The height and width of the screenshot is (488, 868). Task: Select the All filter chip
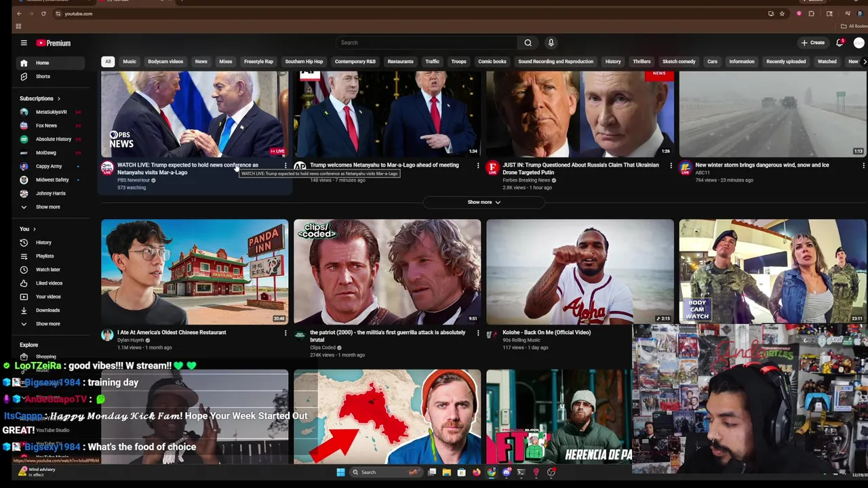tap(108, 62)
